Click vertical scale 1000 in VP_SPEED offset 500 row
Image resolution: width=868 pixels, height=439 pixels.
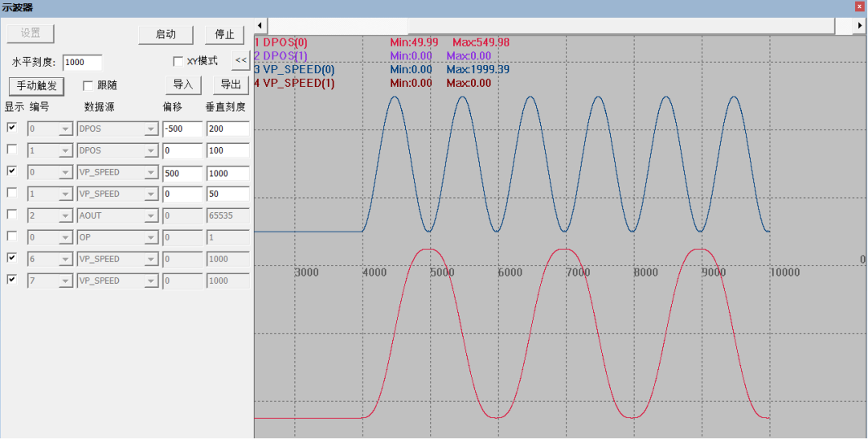228,172
